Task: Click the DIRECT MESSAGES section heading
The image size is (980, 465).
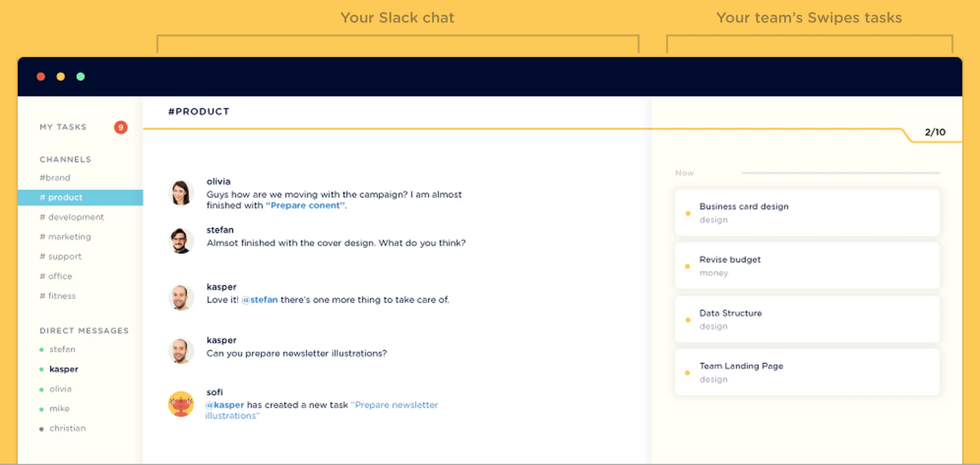Action: point(84,330)
